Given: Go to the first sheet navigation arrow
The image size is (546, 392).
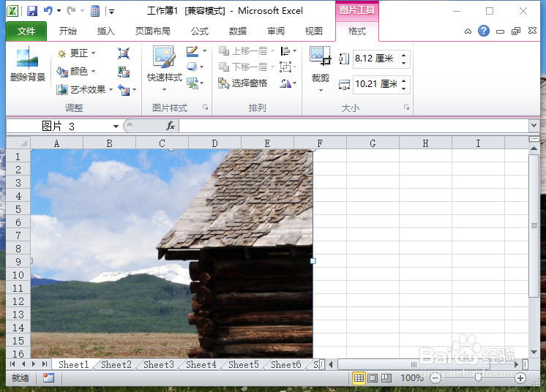Looking at the screenshot, I should point(12,364).
